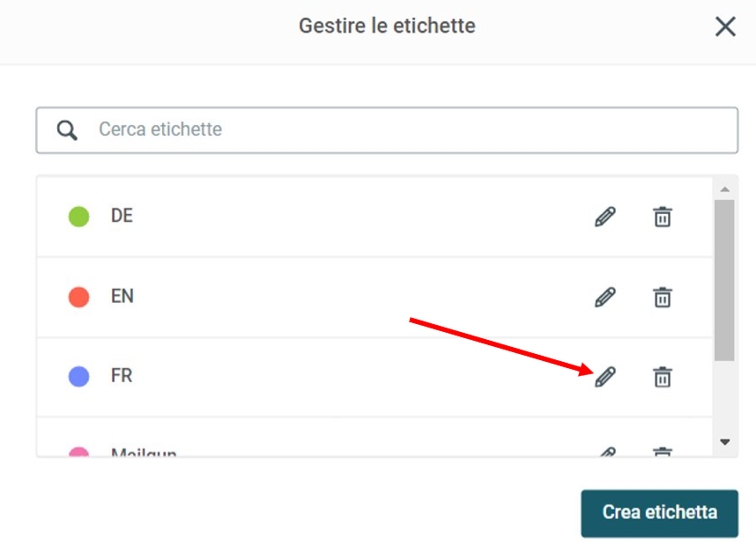Edit the FR label with pencil icon

click(x=605, y=377)
